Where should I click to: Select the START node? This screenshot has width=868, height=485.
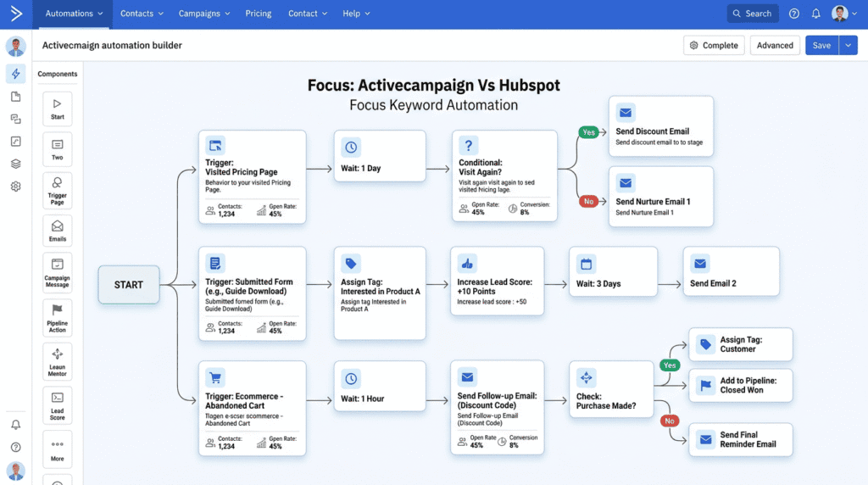(x=129, y=285)
